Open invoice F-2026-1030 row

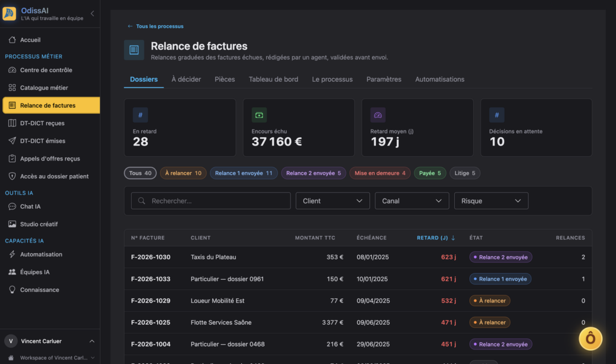point(358,257)
